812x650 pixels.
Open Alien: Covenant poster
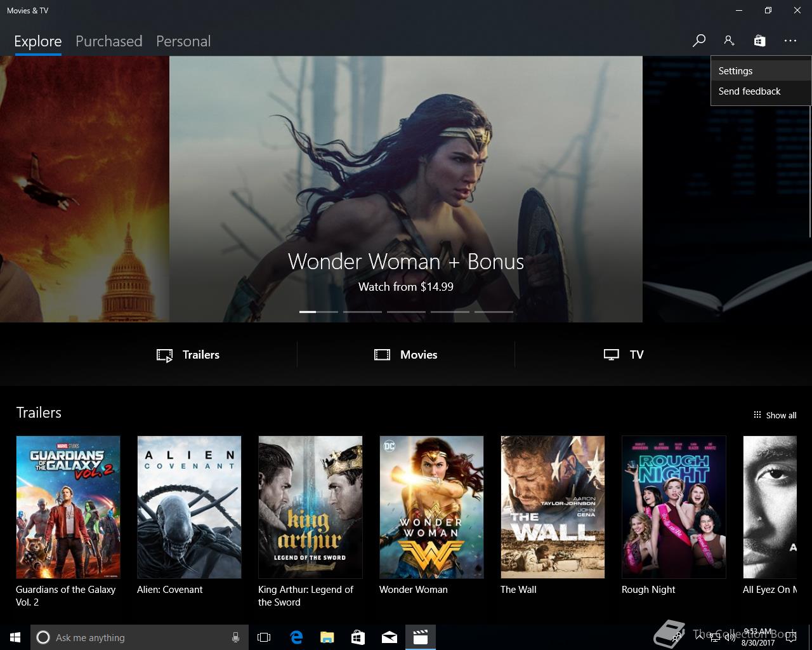click(x=189, y=507)
